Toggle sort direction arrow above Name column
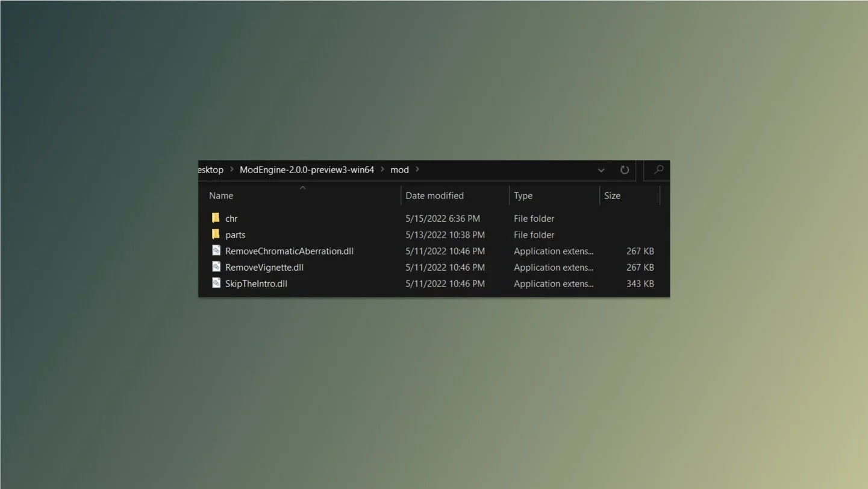This screenshot has height=489, width=868. pos(303,188)
